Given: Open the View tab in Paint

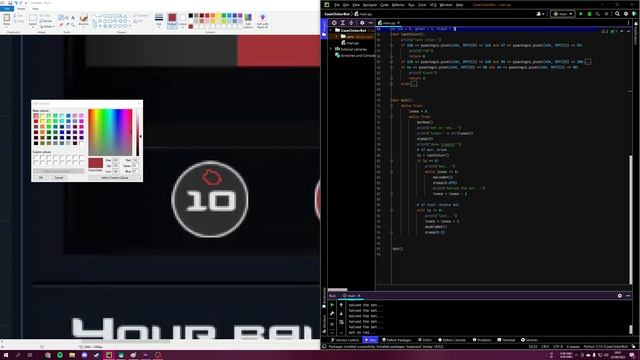Looking at the screenshot, I should (x=36, y=9).
